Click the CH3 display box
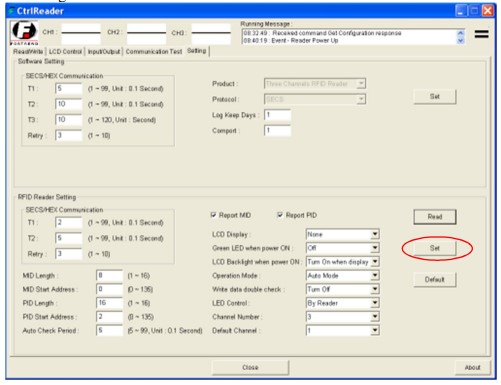 [x=211, y=34]
